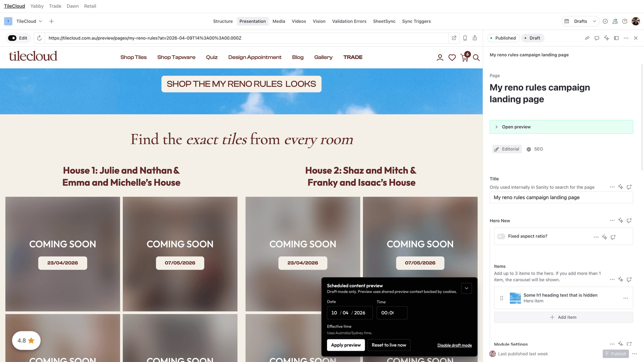644x362 pixels.
Task: Close the document panel
Action: point(636,38)
